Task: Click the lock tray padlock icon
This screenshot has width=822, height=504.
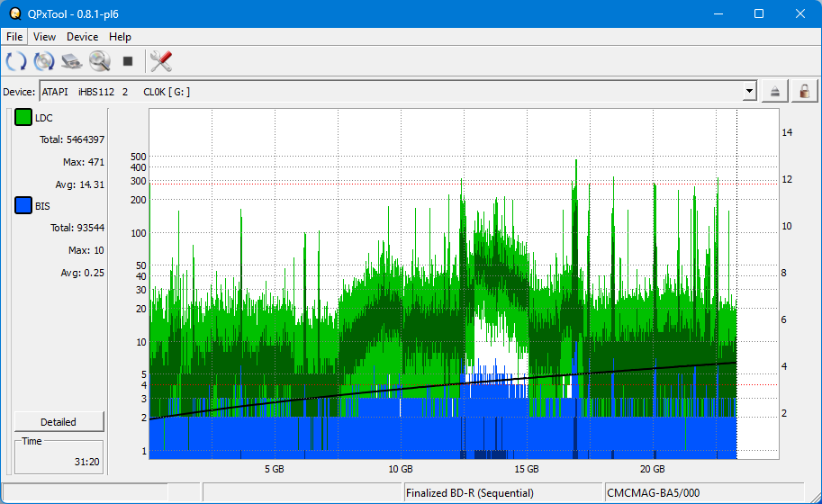Action: coord(804,92)
